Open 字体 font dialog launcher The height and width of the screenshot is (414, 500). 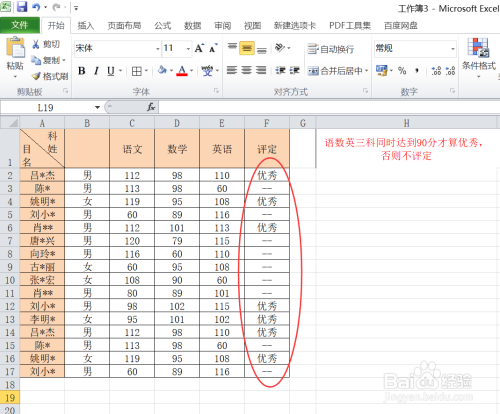point(216,91)
